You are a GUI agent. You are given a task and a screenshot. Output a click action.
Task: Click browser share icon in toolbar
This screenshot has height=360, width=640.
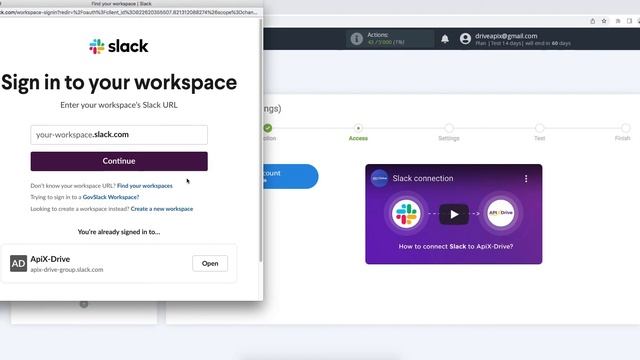[593, 21]
